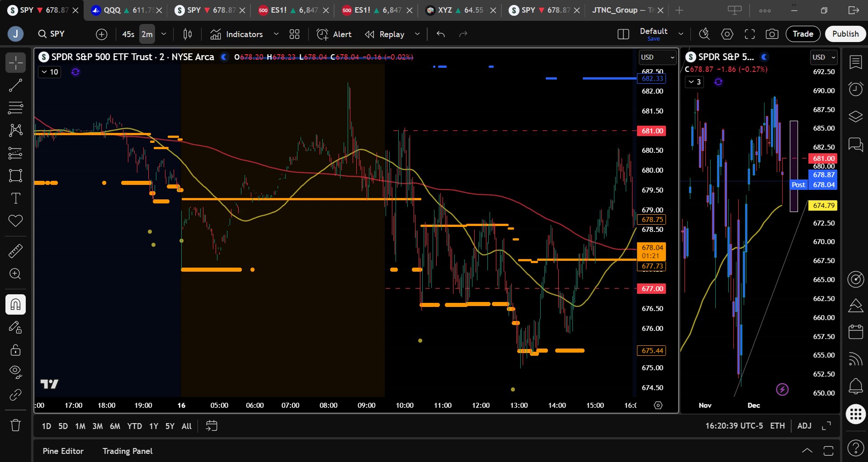Click the add symbol plus icon
Viewport: 868px width, 462px height.
pyautogui.click(x=102, y=34)
